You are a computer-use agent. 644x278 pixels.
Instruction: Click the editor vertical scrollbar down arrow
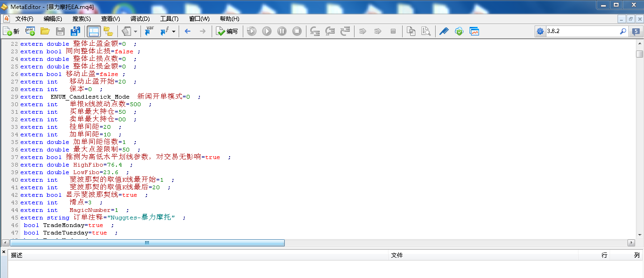pyautogui.click(x=639, y=235)
